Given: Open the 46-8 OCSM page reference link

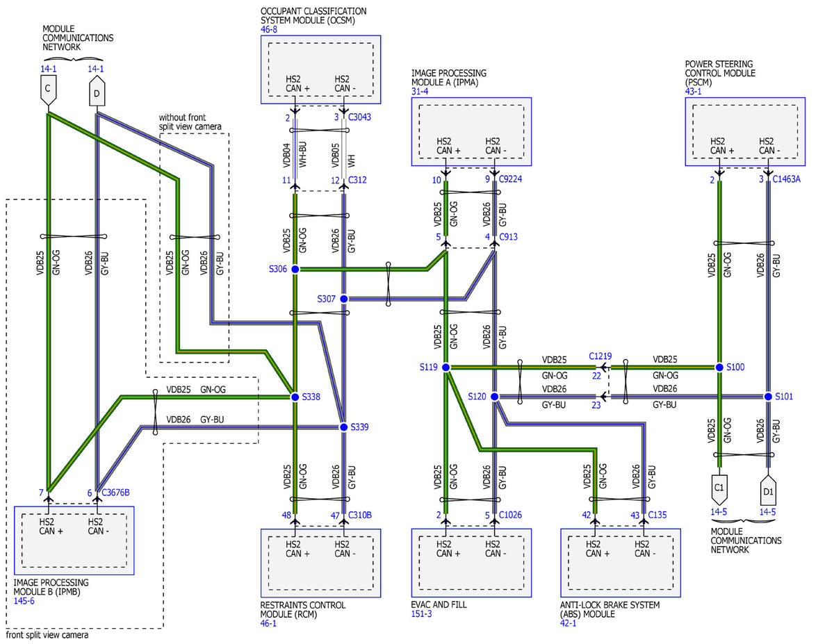Looking at the screenshot, I should tap(269, 30).
